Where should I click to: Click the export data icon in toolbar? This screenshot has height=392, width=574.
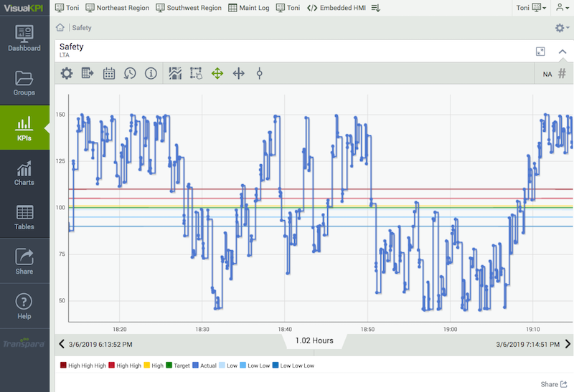(x=88, y=73)
